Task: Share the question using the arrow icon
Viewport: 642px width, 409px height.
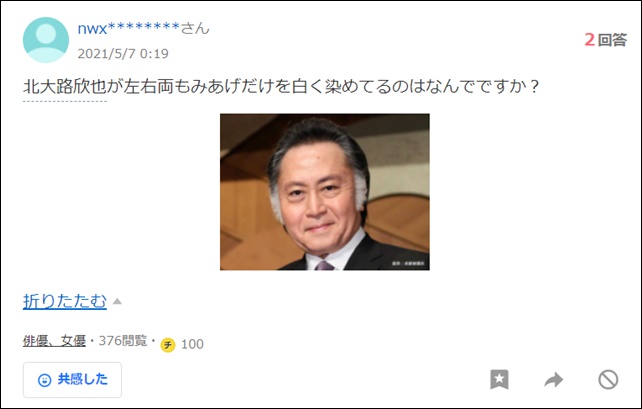Action: coord(554,380)
